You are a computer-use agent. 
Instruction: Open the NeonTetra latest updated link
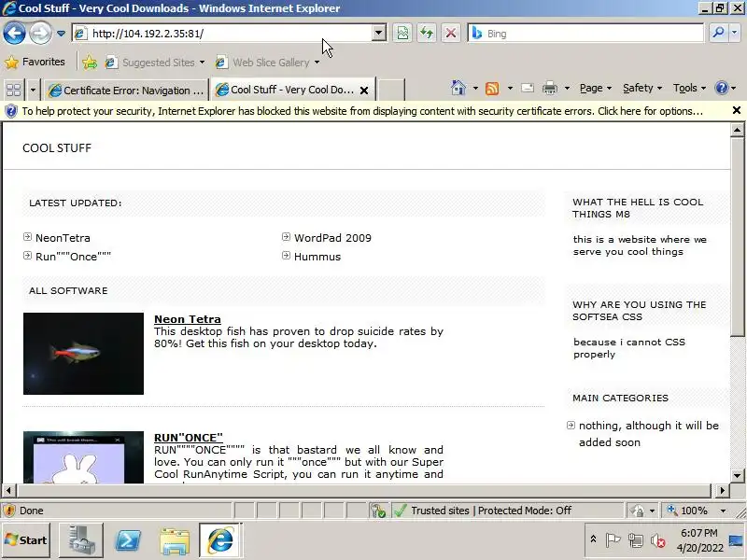(63, 238)
